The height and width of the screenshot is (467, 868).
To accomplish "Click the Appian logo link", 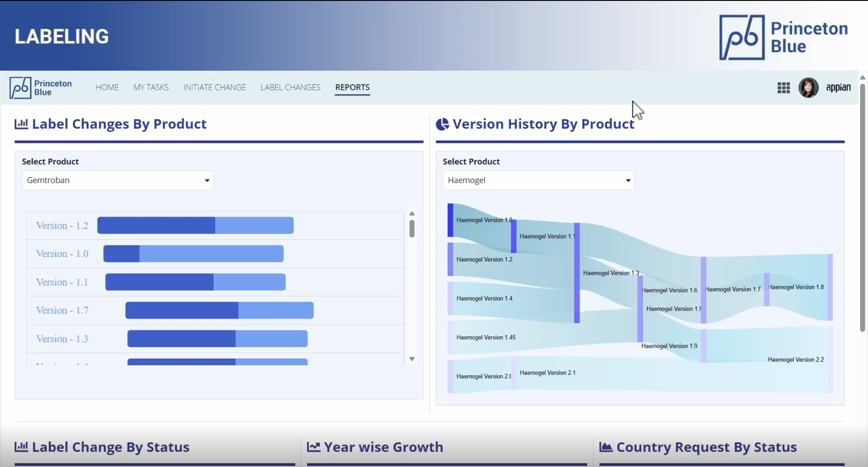I will pos(838,88).
